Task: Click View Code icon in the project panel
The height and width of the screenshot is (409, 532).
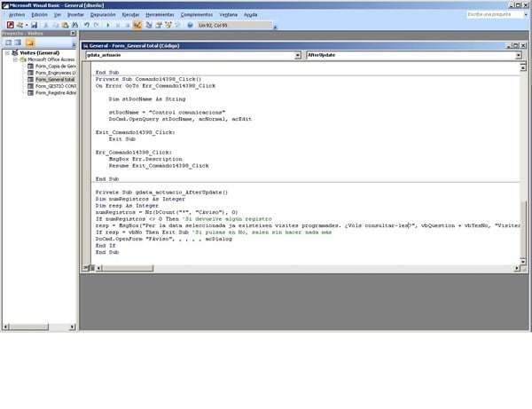Action: (7, 43)
